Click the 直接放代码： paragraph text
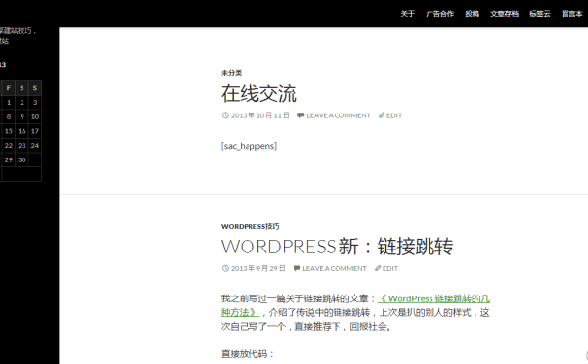Image resolution: width=588 pixels, height=364 pixels. pos(248,354)
